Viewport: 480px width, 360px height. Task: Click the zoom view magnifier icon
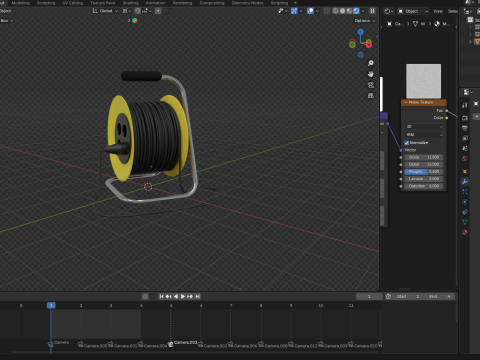(371, 63)
